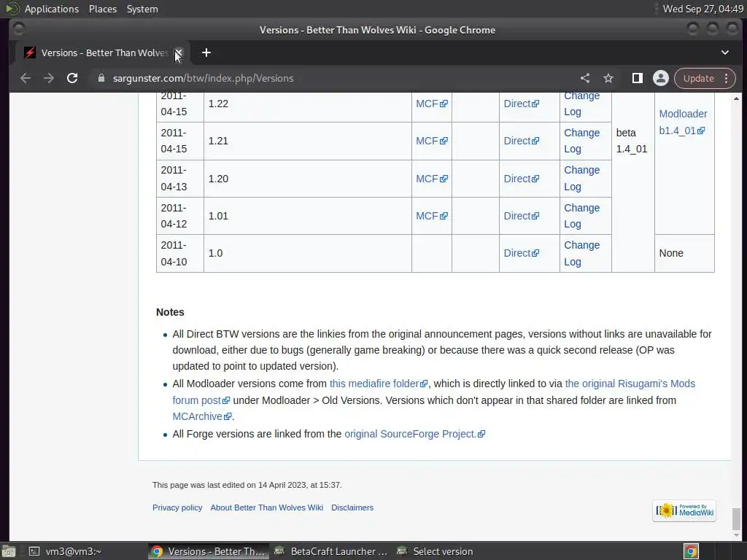747x560 pixels.
Task: Click the browser forward arrow
Action: click(49, 78)
